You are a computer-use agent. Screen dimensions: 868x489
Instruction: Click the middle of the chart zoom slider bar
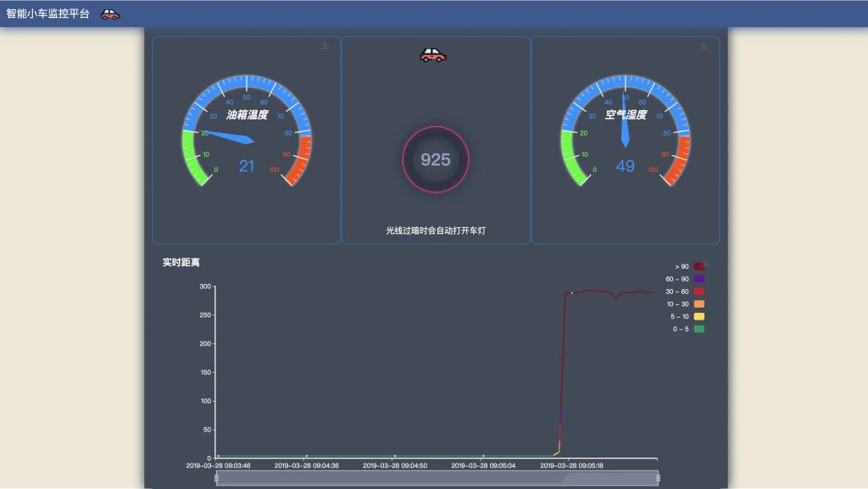(437, 478)
